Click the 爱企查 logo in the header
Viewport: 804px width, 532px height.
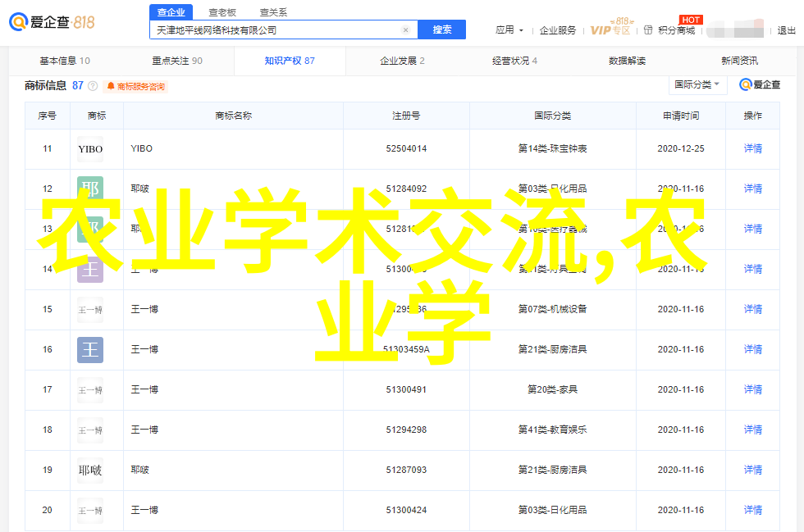point(52,22)
